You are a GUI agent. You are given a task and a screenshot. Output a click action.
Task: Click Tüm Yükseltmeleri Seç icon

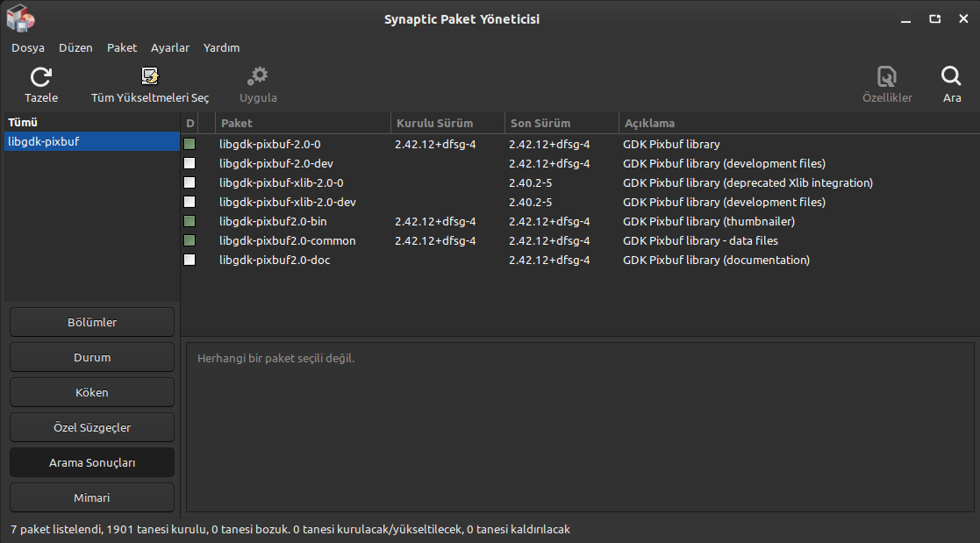(150, 77)
